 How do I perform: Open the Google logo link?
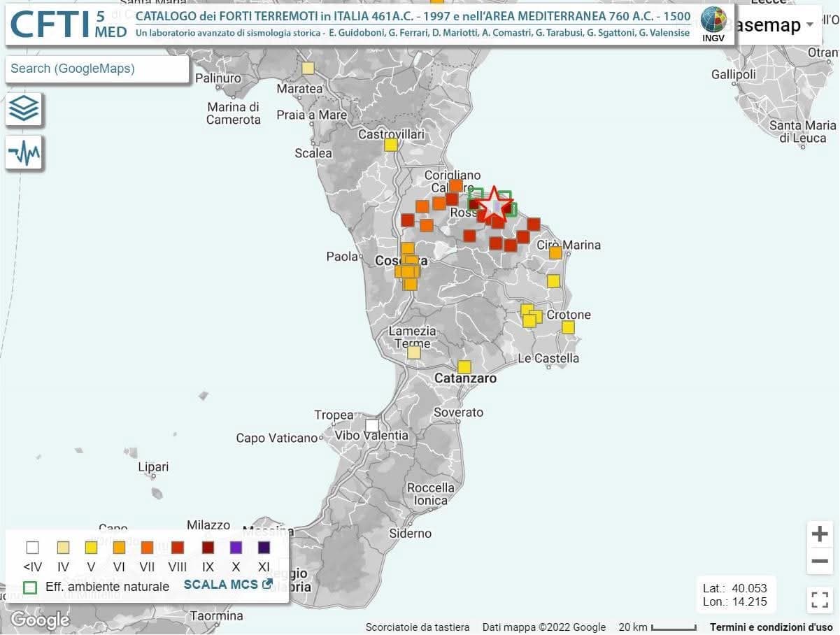(40, 620)
